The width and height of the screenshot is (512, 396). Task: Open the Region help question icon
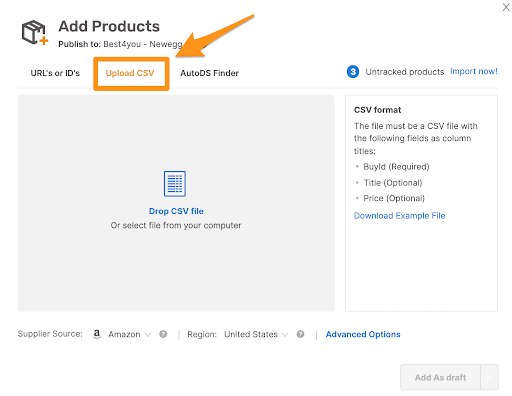(x=300, y=334)
